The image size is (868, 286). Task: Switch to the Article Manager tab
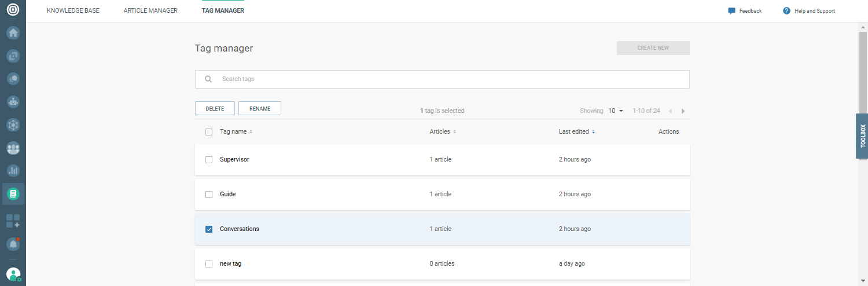150,10
